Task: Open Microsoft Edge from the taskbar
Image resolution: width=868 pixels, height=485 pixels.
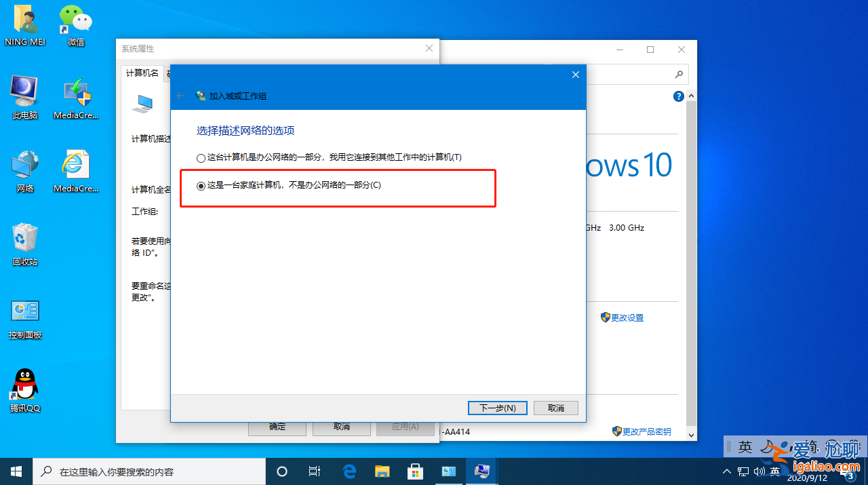Action: [349, 471]
